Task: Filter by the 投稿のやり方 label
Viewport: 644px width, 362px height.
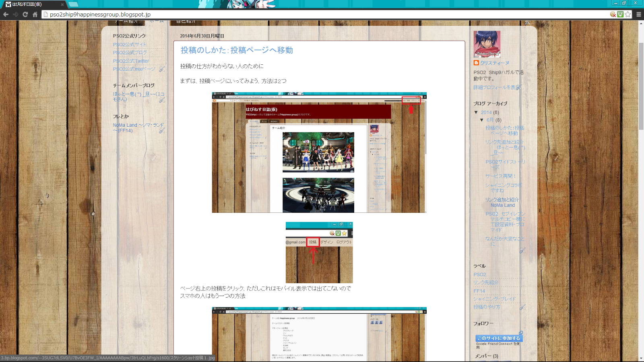Action: point(487,307)
